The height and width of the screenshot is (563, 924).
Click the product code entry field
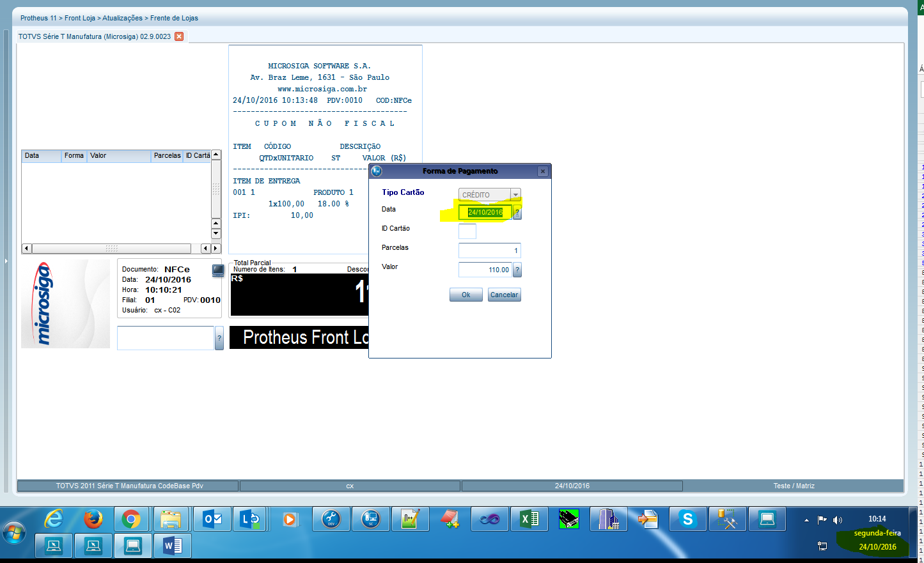tap(166, 338)
